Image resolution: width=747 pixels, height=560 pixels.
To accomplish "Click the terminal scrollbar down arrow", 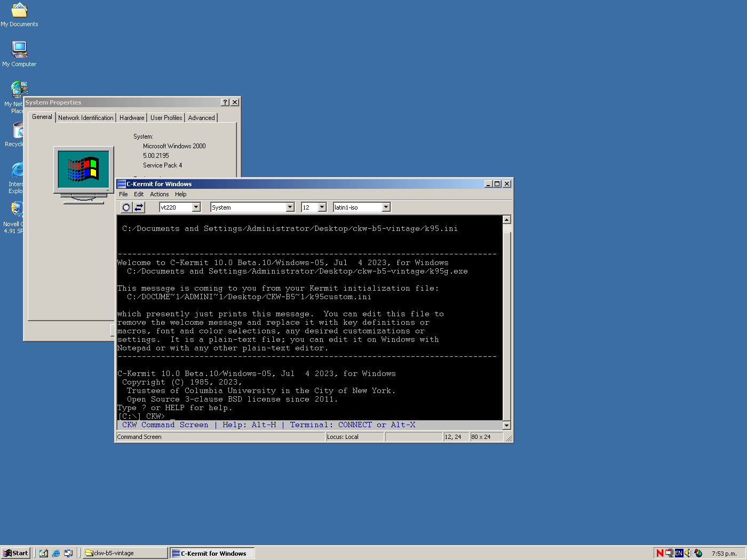I will pos(507,425).
